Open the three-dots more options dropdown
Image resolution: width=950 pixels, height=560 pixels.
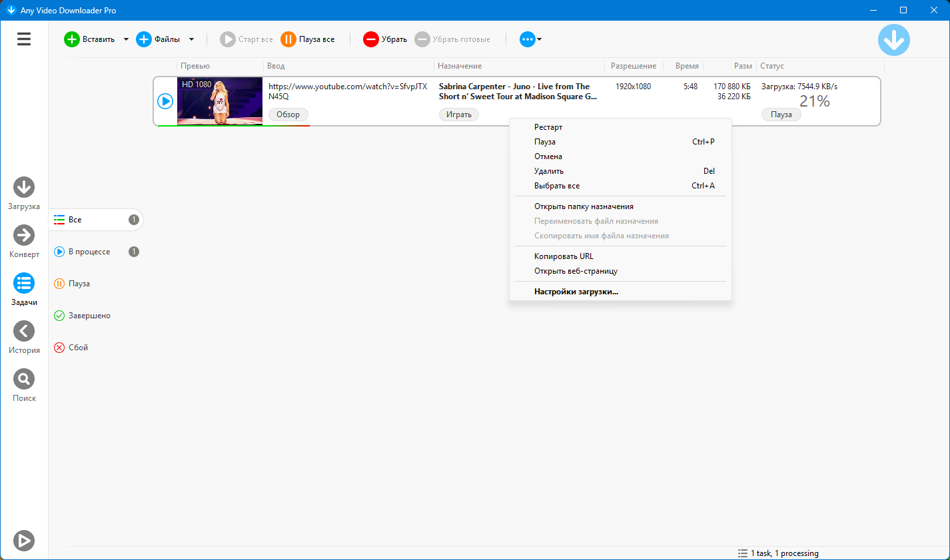pyautogui.click(x=530, y=39)
